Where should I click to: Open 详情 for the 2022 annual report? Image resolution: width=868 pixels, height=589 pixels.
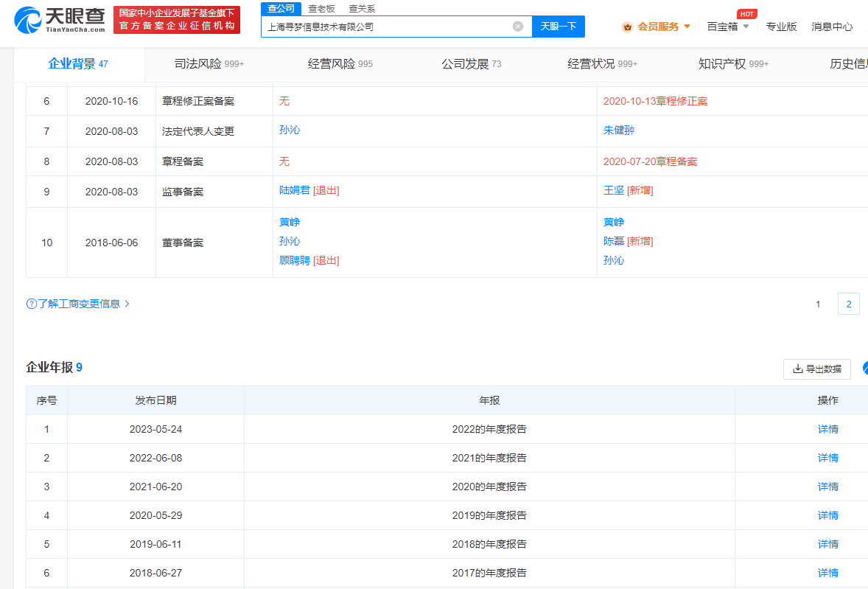click(x=827, y=429)
